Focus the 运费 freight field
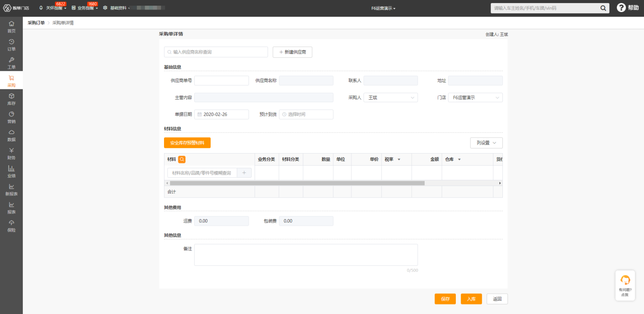This screenshot has height=314, width=644. pos(221,221)
